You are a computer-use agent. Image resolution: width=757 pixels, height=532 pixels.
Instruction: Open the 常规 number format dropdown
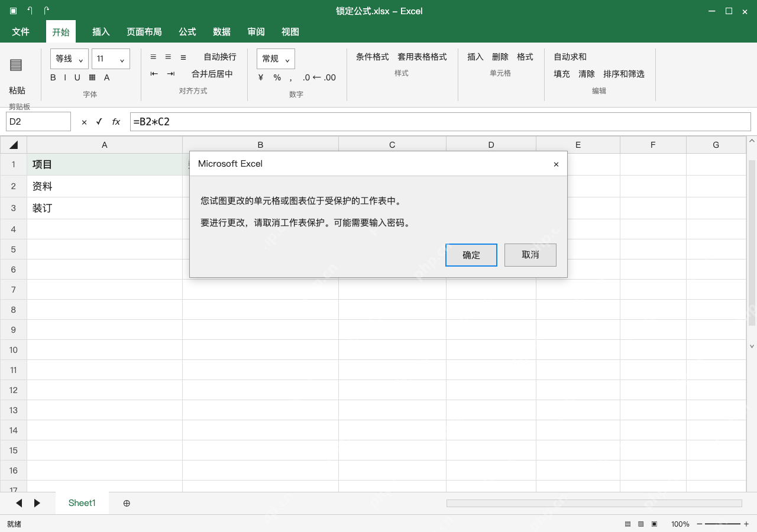click(276, 59)
